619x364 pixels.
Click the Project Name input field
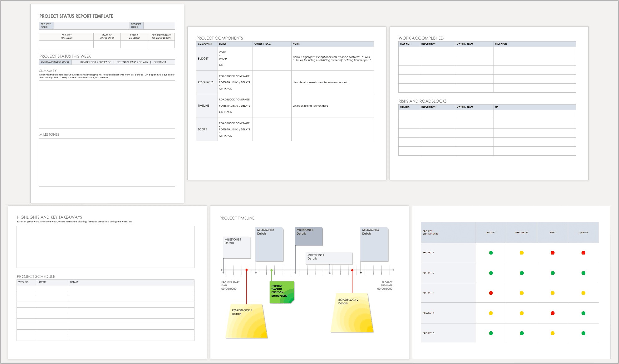(91, 26)
